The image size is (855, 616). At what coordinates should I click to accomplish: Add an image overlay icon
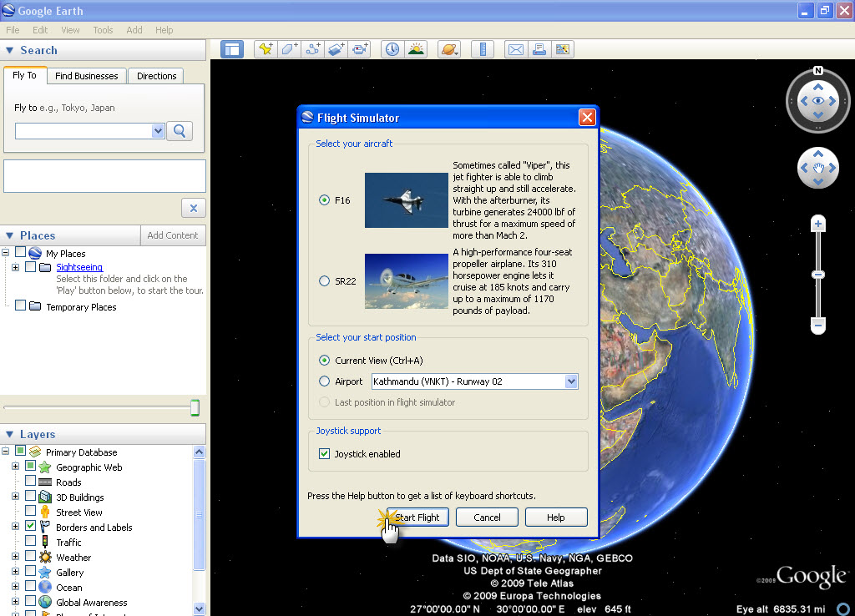click(x=336, y=49)
